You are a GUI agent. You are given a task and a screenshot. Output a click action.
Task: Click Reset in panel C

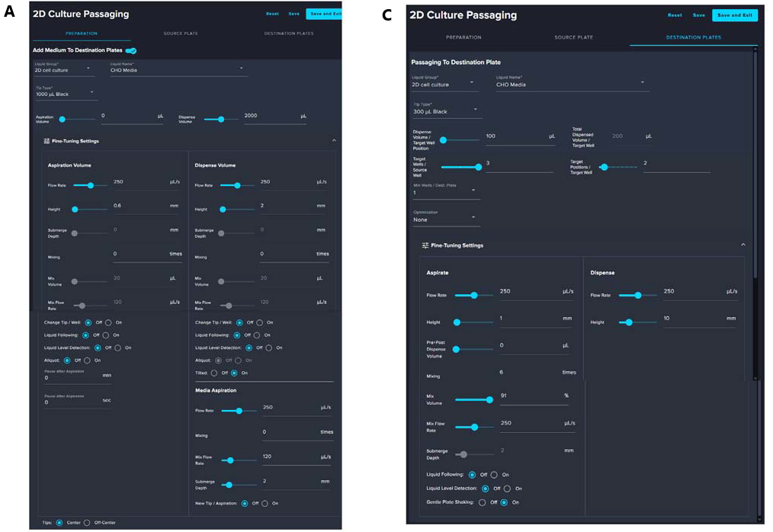(x=675, y=15)
